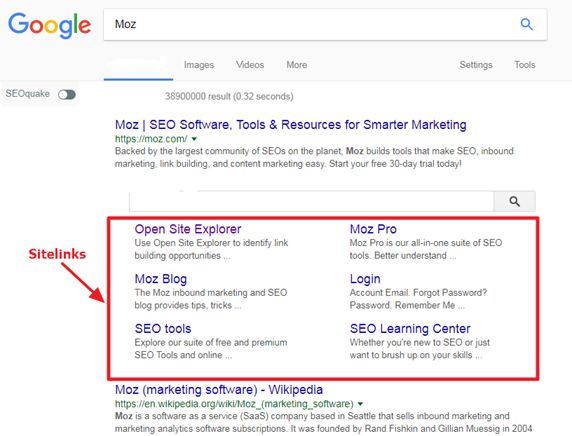Switch to the Images tab
Viewport: 572px width, 436px height.
point(199,65)
